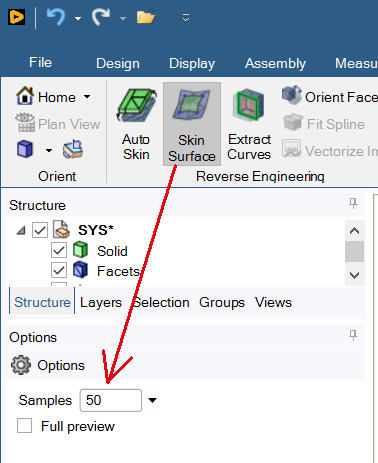Open the Samples dropdown arrow
378x463 pixels.
(x=152, y=400)
